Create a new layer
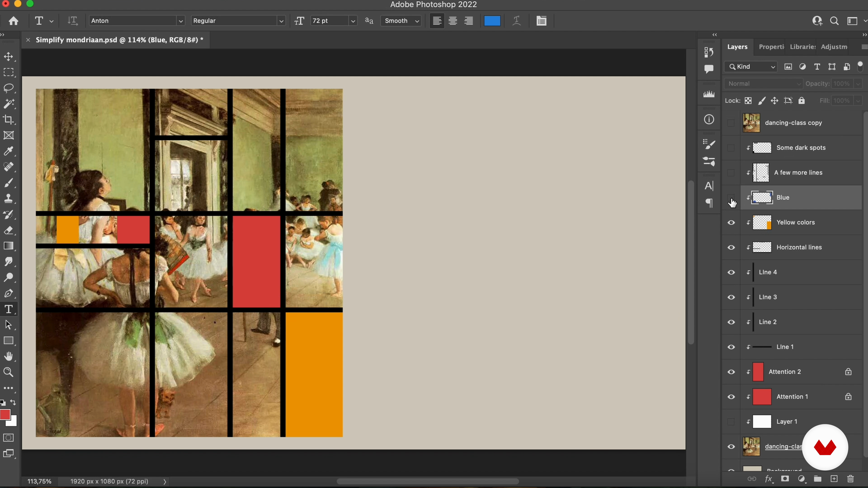The width and height of the screenshot is (868, 488). coord(834,479)
